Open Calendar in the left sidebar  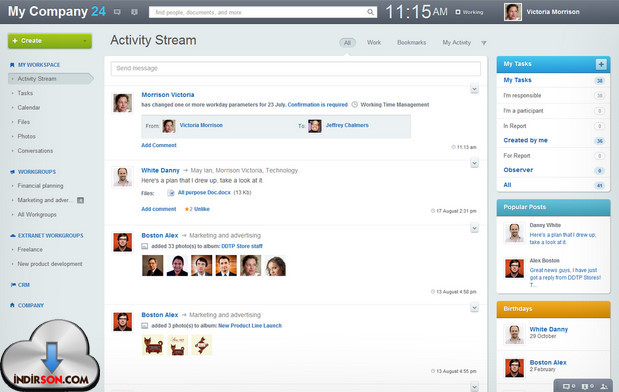[x=29, y=107]
